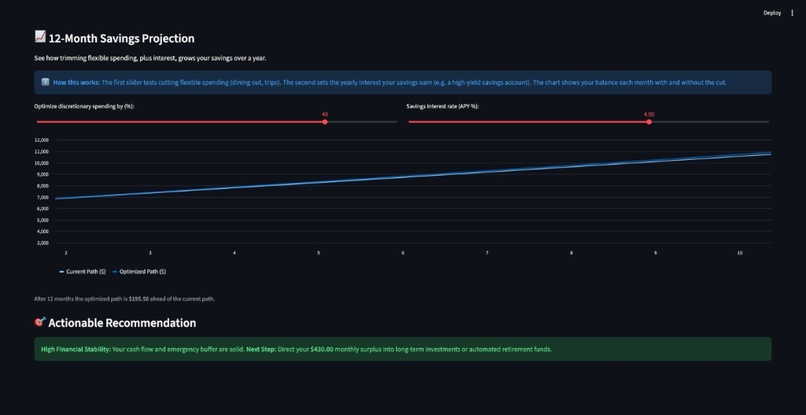Click the 'Savings interest rate (APY %)' label
This screenshot has height=415, width=806.
point(443,106)
